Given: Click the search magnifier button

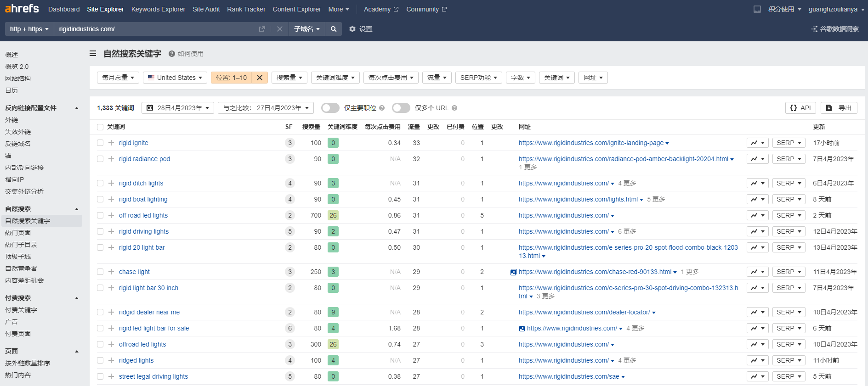Looking at the screenshot, I should tap(334, 29).
